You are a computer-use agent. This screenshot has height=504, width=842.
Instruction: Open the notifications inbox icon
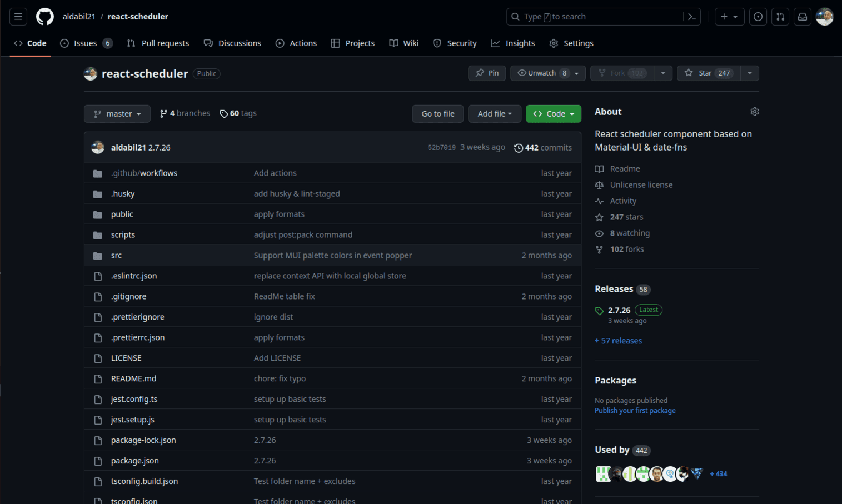(x=803, y=17)
